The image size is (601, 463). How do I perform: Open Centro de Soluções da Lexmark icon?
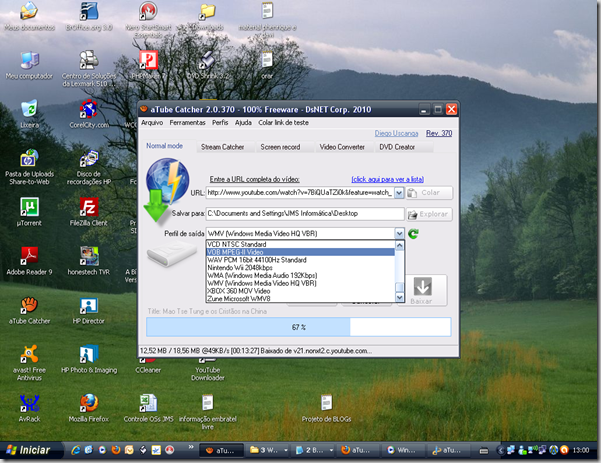pyautogui.click(x=89, y=69)
